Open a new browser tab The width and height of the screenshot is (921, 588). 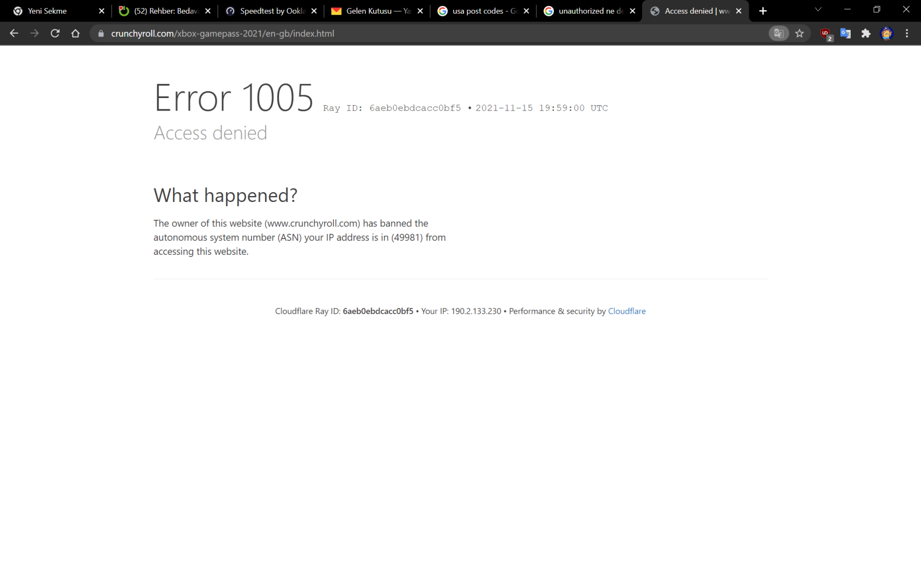tap(763, 11)
